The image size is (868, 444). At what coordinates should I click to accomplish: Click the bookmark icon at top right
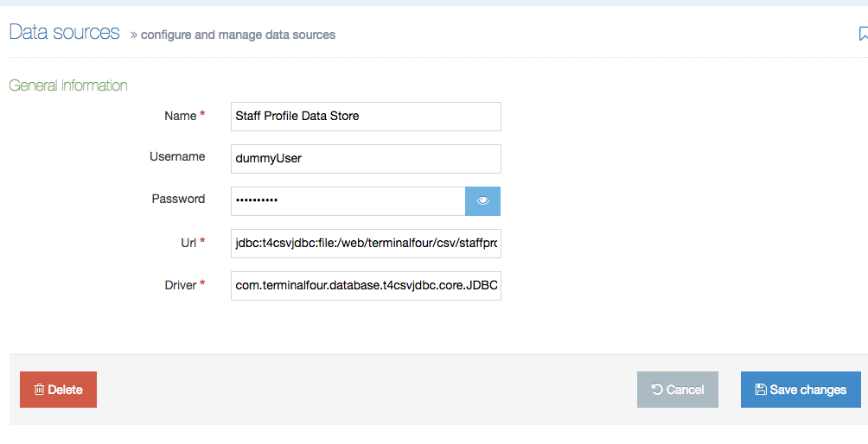coord(862,34)
